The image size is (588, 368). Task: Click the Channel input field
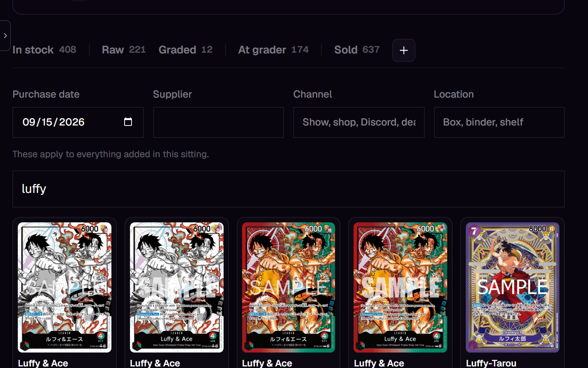pos(359,122)
